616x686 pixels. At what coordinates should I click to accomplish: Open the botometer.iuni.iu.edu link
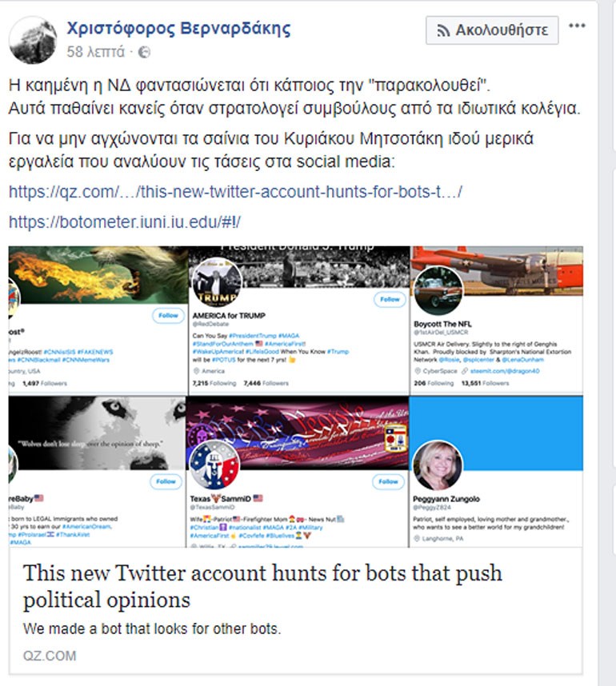[x=125, y=221]
